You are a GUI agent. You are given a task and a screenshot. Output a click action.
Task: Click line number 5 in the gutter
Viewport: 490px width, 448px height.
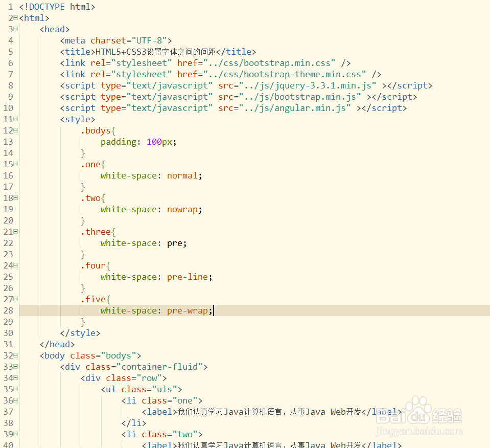[x=11, y=52]
